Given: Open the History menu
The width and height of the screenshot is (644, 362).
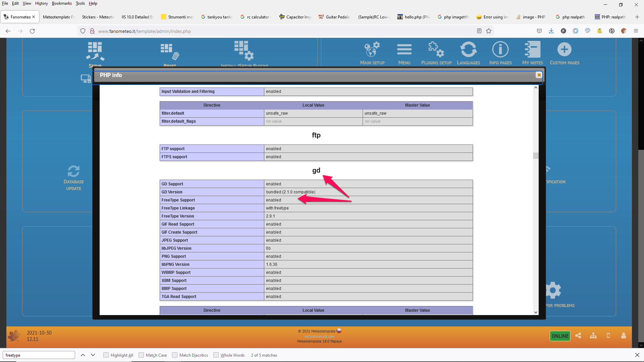Looking at the screenshot, I should (41, 3).
